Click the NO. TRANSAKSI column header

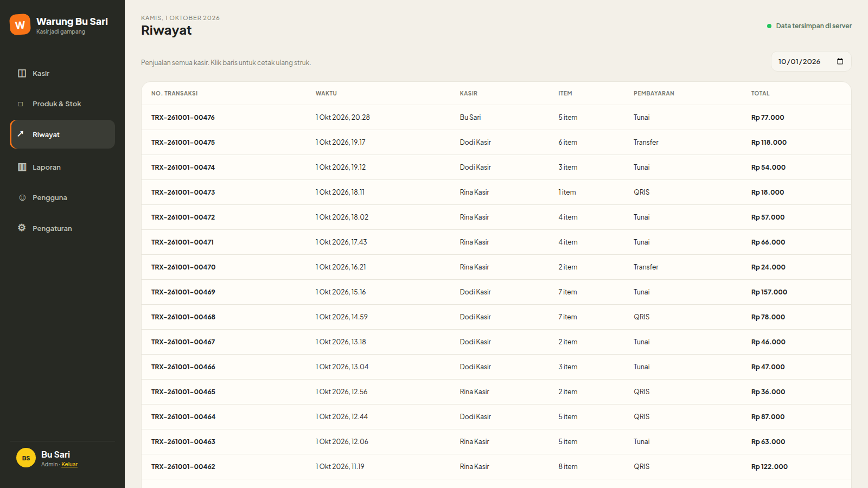[x=174, y=93]
